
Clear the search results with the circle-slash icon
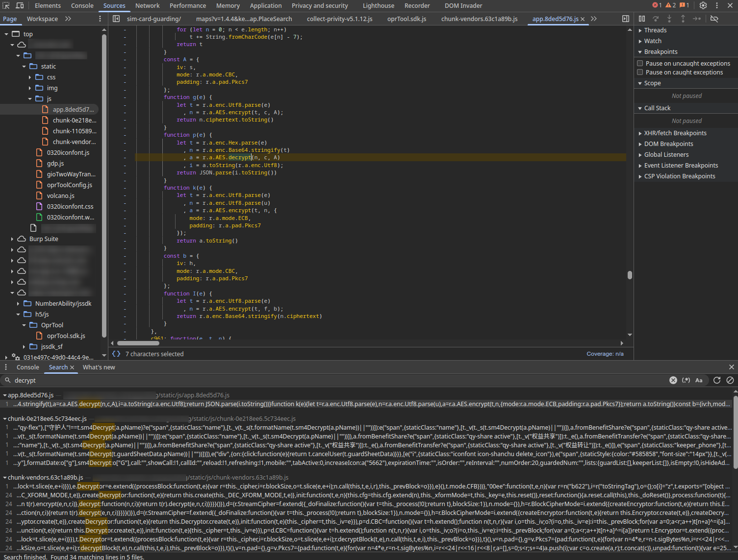[x=730, y=380]
